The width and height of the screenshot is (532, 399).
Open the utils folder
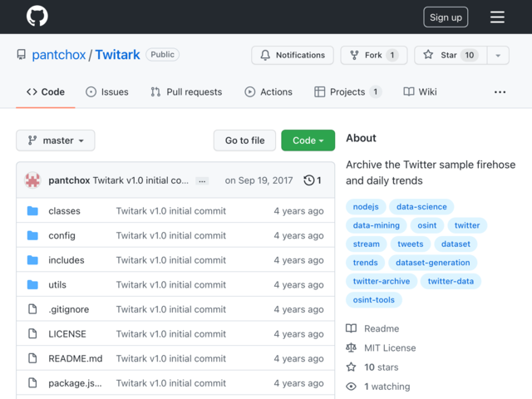coord(57,284)
